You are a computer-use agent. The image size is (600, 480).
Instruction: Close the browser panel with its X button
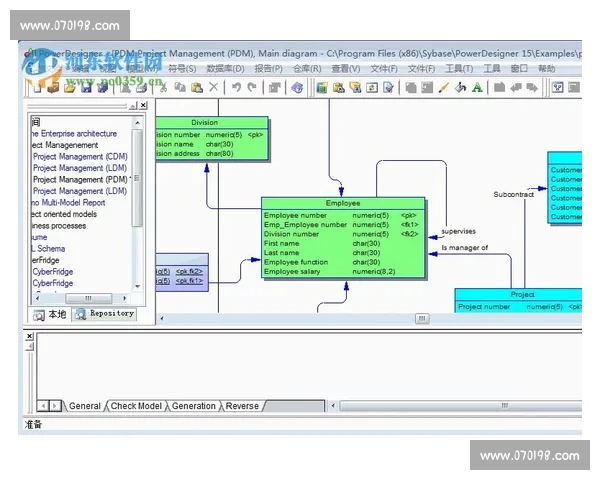pos(143,105)
